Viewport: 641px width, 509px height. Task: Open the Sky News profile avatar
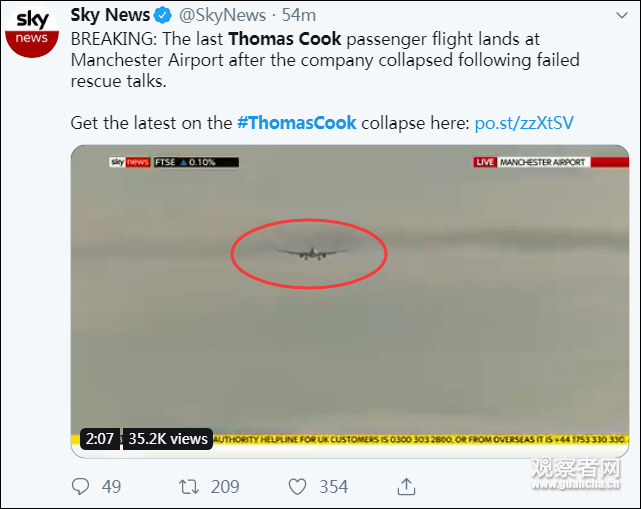31,29
